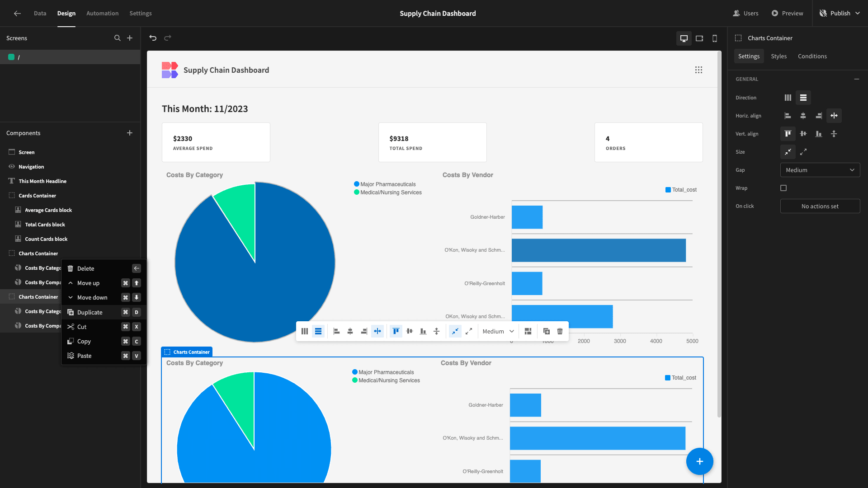Set Horiz. align to left

788,116
